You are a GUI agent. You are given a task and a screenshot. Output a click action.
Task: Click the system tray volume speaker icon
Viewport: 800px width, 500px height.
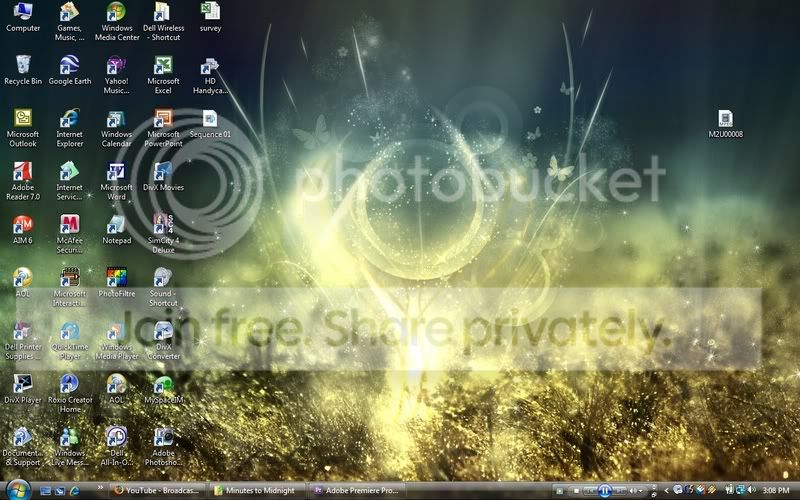pos(751,490)
